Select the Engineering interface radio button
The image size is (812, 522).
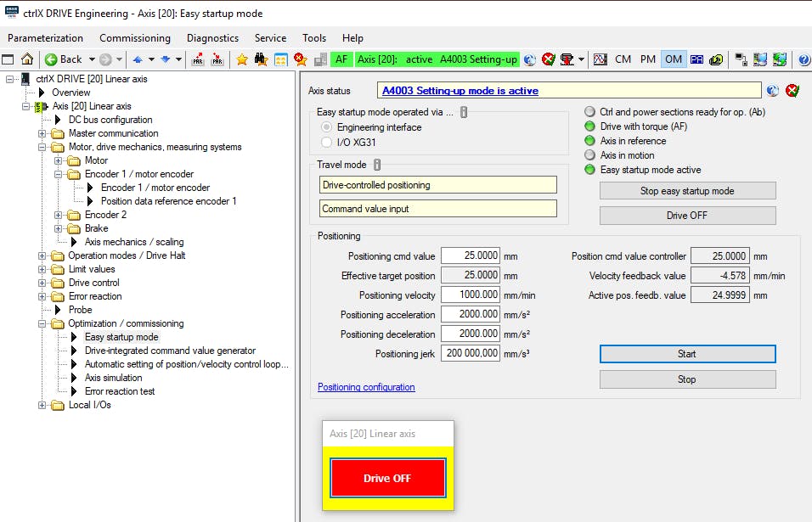click(326, 126)
